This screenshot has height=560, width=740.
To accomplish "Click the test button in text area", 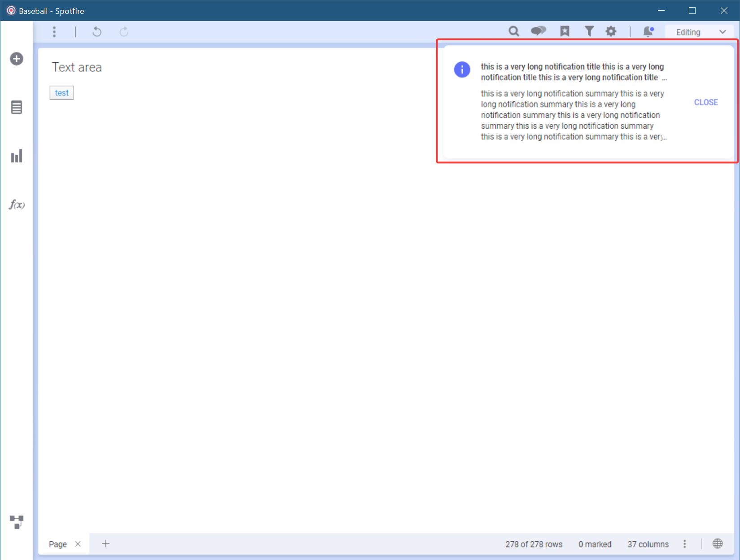I will coord(61,93).
